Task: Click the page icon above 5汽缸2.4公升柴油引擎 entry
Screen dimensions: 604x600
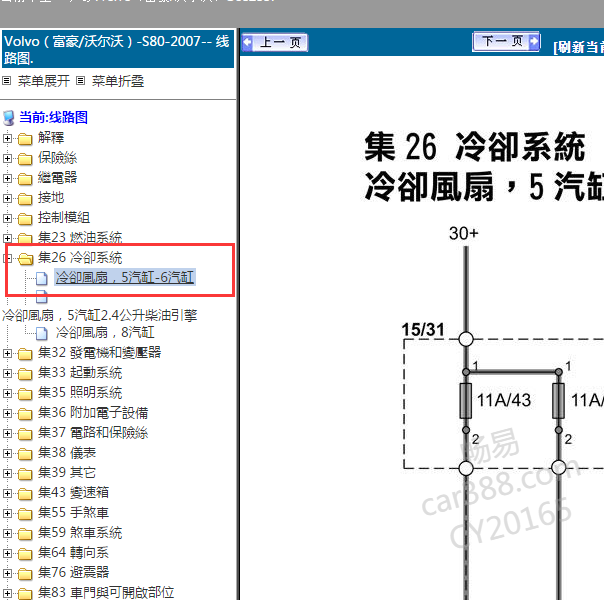Action: point(42,296)
